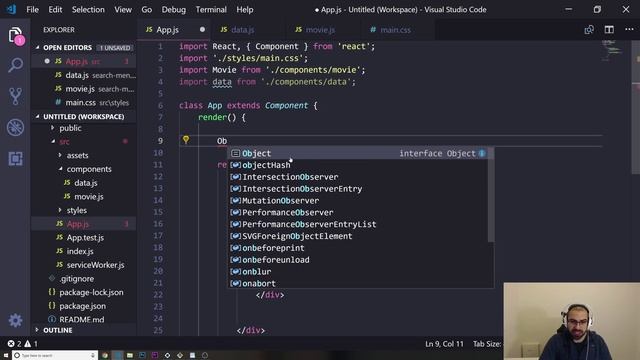Open the More Actions ellipsis menu

(629, 29)
